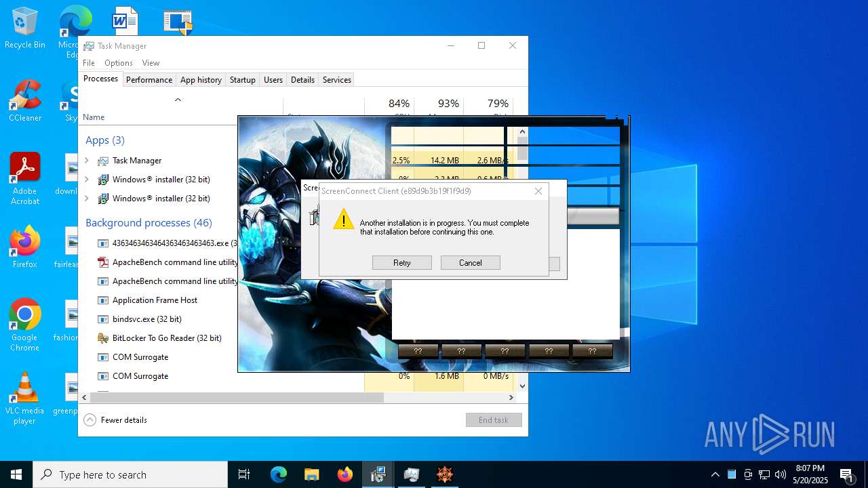Switch to the Details tab

pos(302,80)
